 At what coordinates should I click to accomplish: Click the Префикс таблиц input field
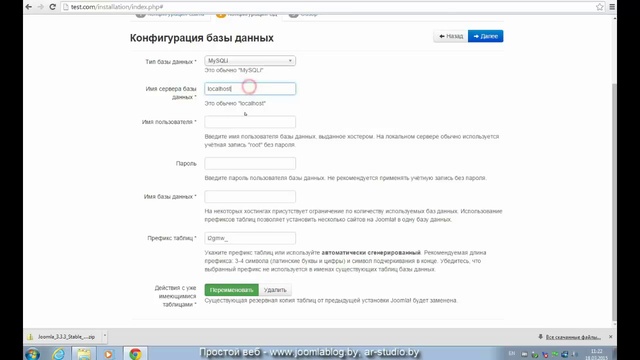(250, 238)
